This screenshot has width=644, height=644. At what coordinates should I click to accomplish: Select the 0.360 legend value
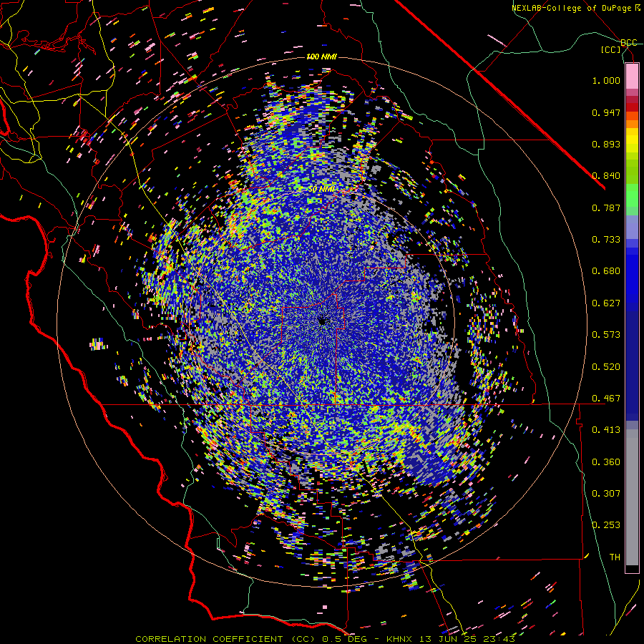point(606,462)
